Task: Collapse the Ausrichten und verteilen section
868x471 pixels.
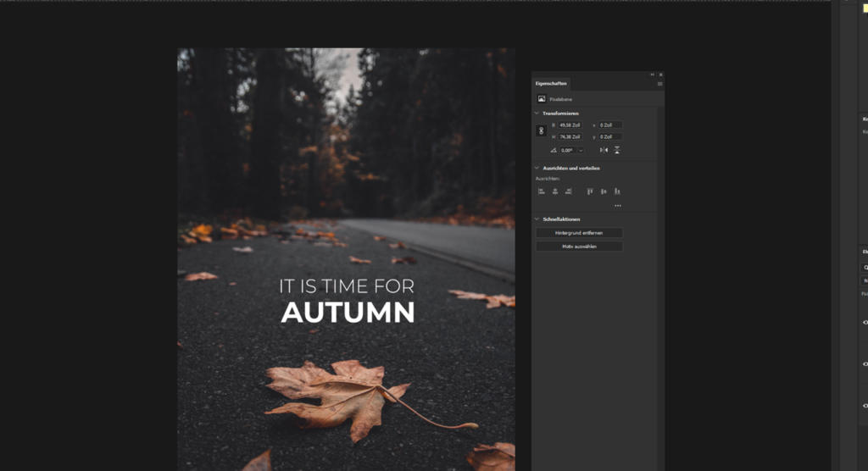Action: pyautogui.click(x=537, y=168)
